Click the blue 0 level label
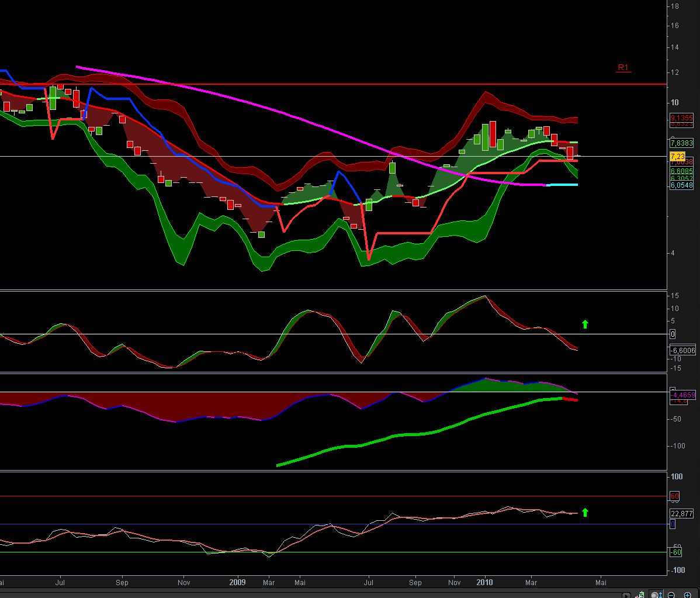 [673, 524]
